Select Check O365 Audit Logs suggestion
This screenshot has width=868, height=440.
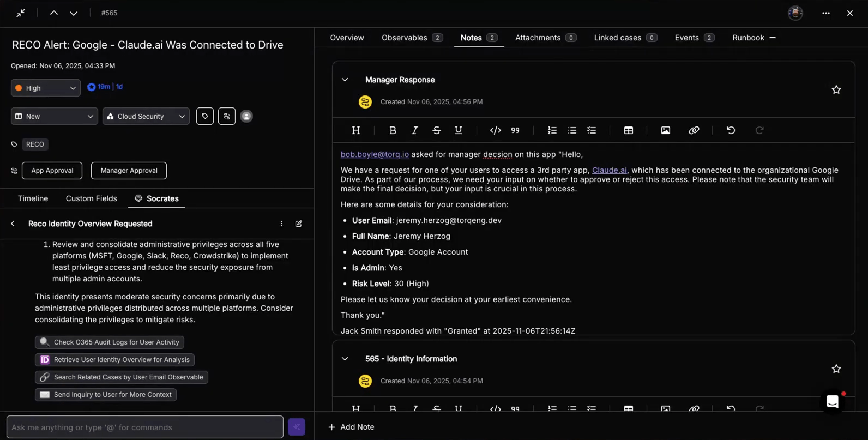pos(110,342)
